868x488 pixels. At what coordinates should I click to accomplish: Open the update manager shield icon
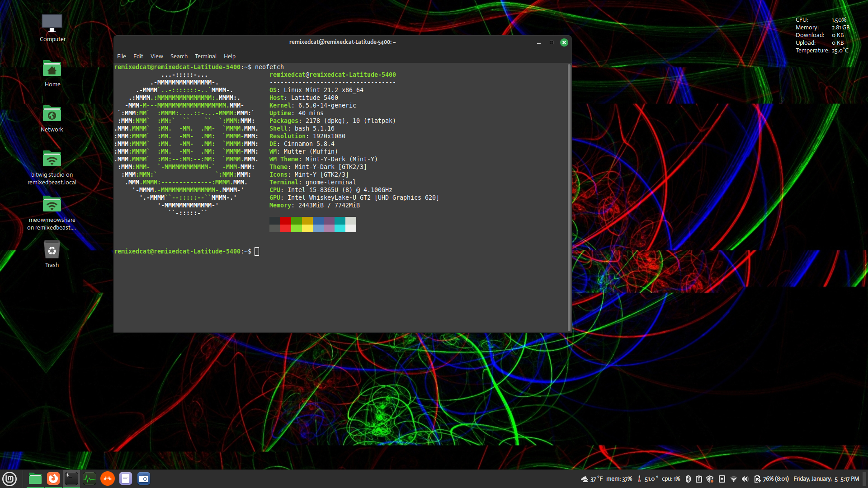pyautogui.click(x=710, y=479)
